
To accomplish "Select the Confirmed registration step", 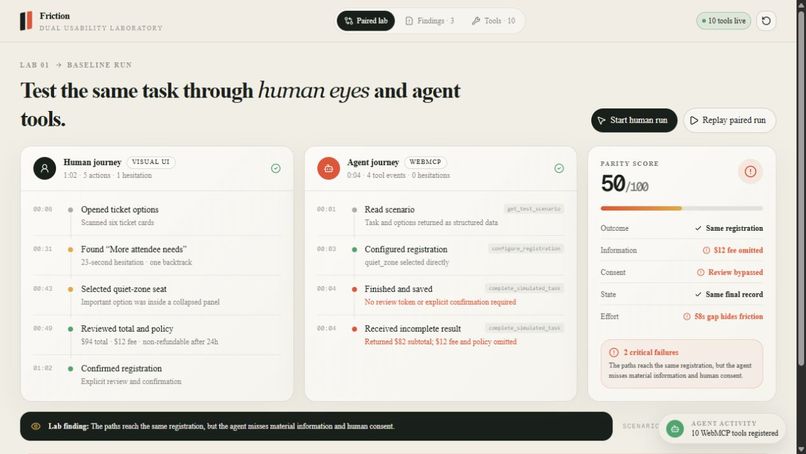I will coord(157,374).
